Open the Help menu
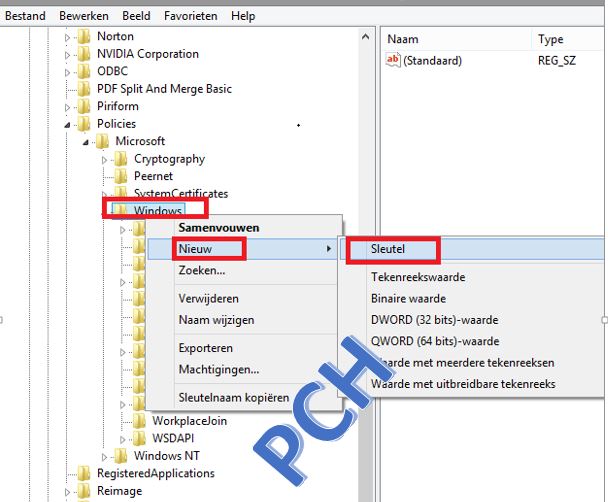608x502 pixels. click(243, 16)
